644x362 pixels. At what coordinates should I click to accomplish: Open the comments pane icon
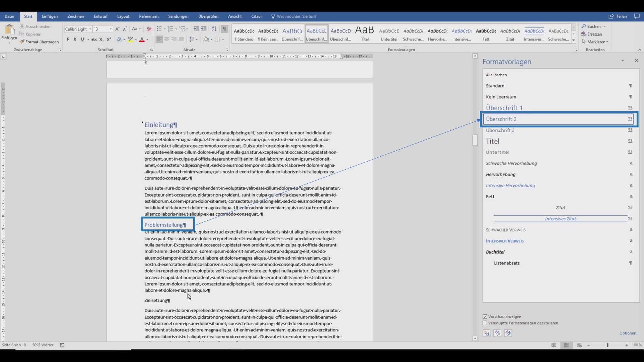click(x=637, y=16)
